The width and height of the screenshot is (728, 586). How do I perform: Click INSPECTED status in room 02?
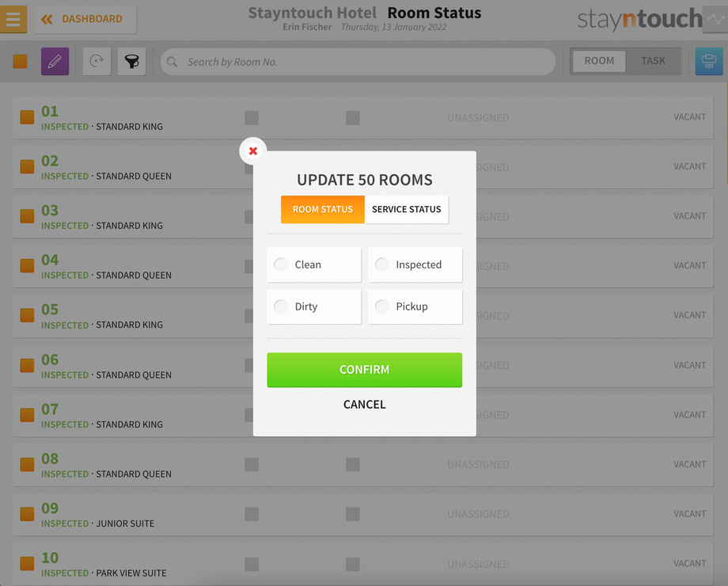[65, 177]
